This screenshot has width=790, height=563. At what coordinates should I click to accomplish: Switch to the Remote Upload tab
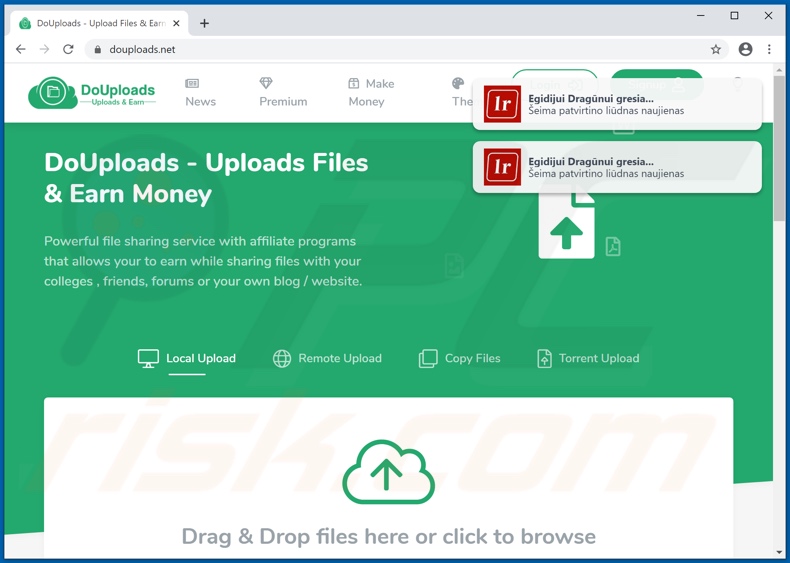pyautogui.click(x=327, y=358)
